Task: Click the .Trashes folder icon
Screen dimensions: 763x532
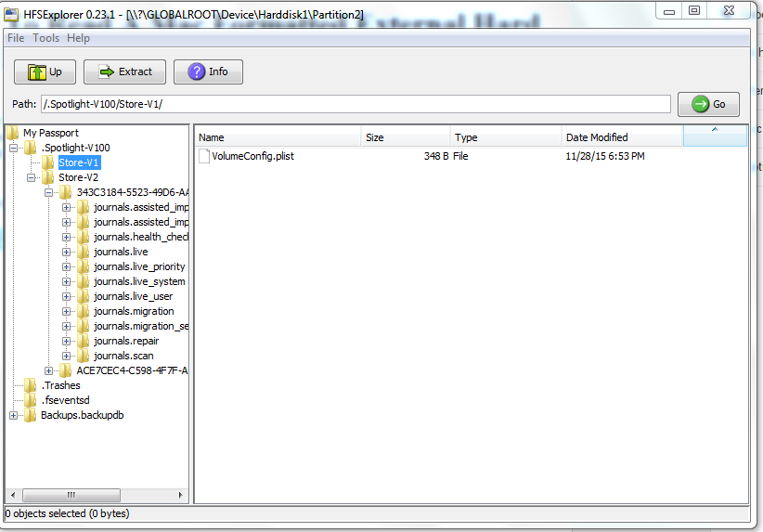Action: click(x=31, y=385)
